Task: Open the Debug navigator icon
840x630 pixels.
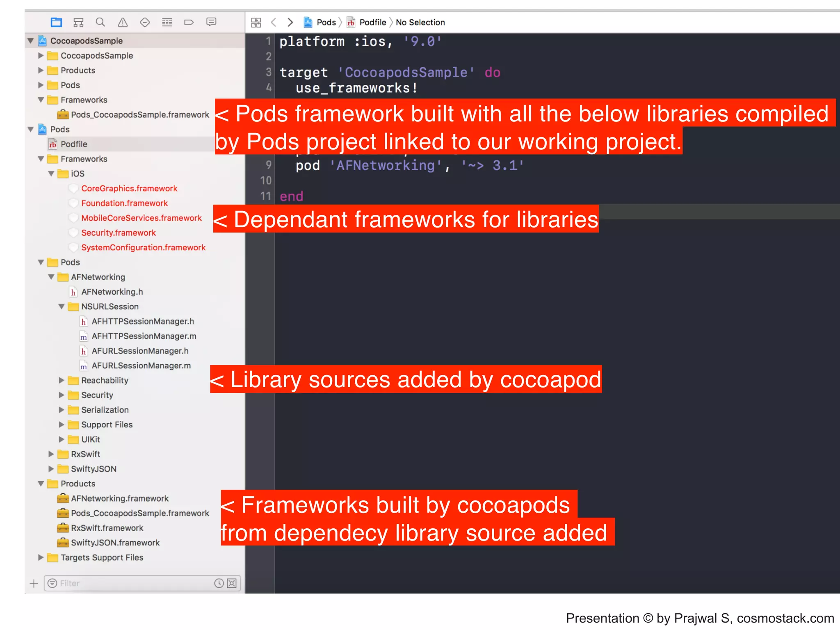Action: tap(167, 22)
